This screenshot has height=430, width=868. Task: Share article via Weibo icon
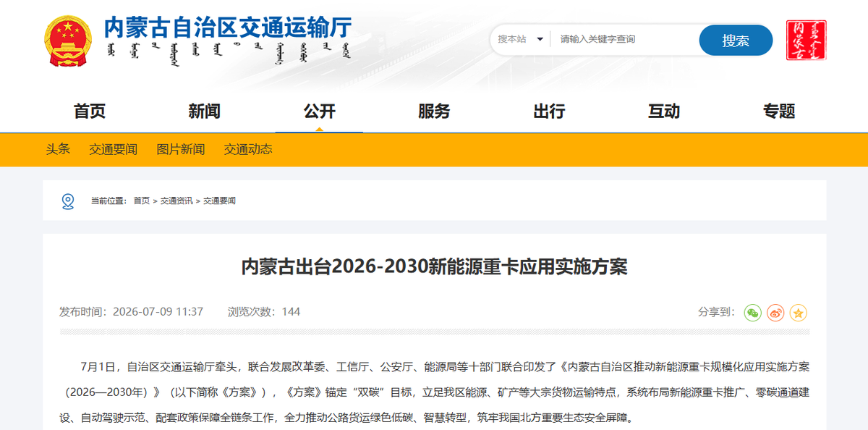[775, 313]
